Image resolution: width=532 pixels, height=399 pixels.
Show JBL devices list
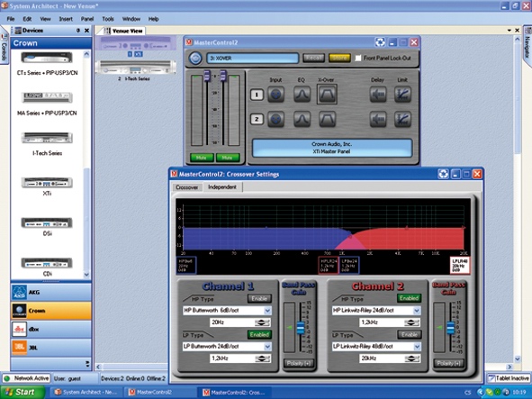click(x=51, y=348)
